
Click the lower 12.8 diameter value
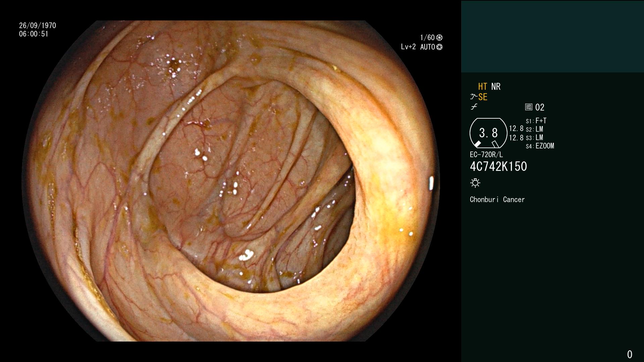516,138
